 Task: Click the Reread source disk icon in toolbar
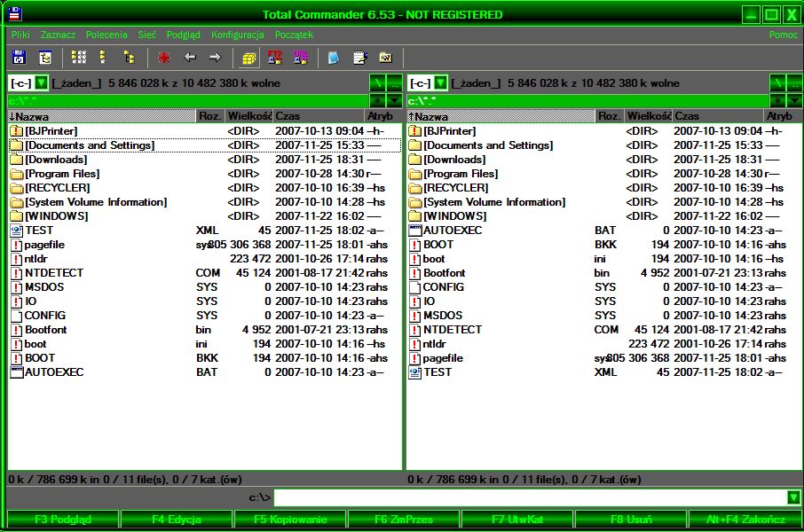pyautogui.click(x=19, y=58)
